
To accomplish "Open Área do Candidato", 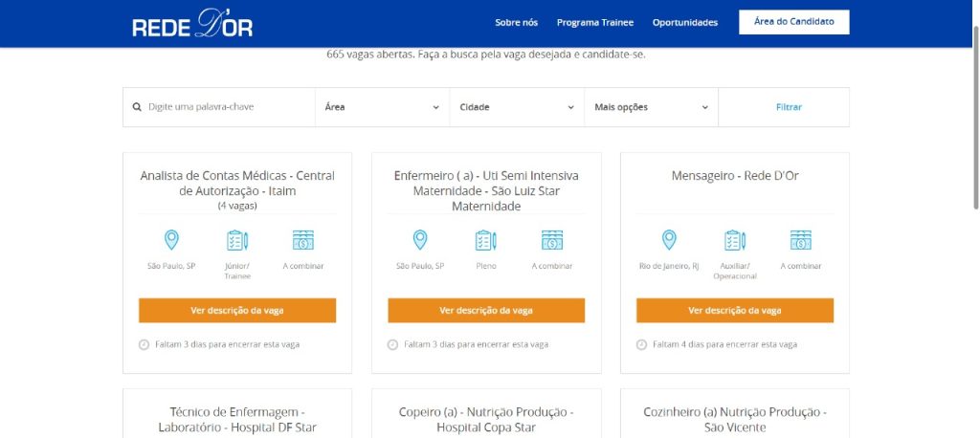I will pos(793,22).
